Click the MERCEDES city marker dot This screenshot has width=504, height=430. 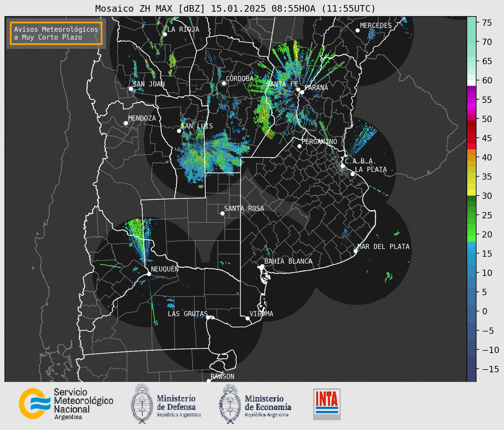tap(358, 31)
